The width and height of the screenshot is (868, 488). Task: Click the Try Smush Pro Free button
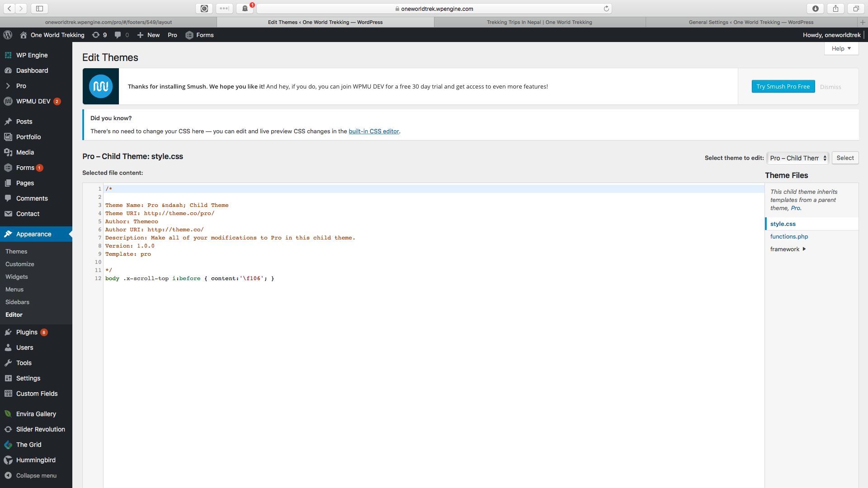tap(783, 86)
